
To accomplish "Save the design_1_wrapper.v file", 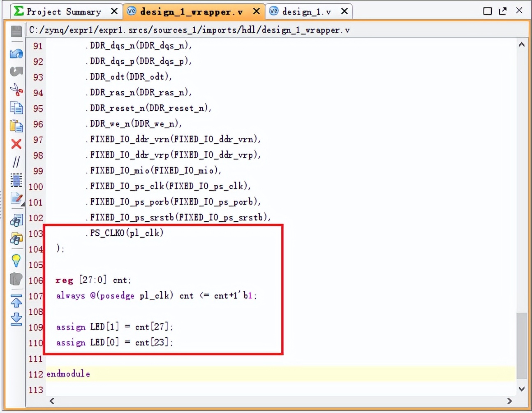I will [16, 31].
